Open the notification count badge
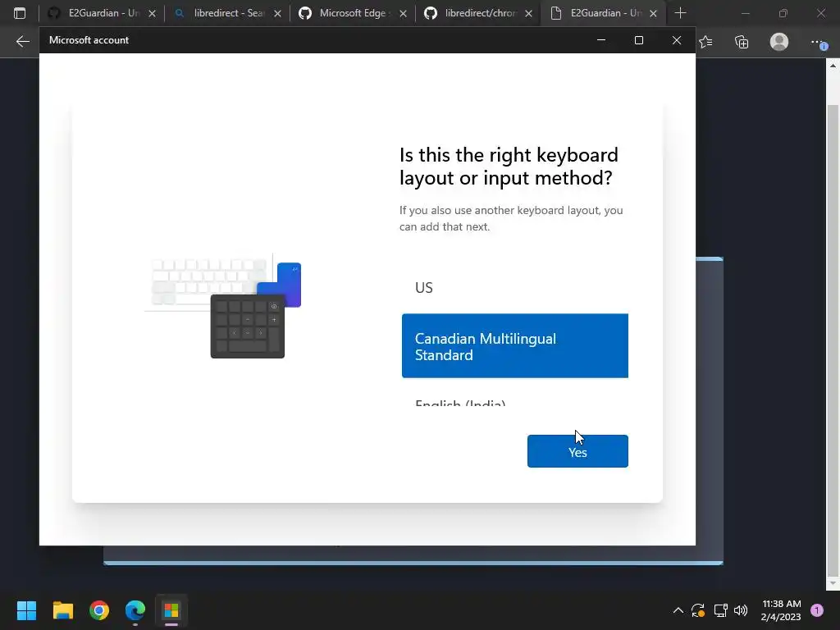The image size is (840, 630). click(x=817, y=610)
